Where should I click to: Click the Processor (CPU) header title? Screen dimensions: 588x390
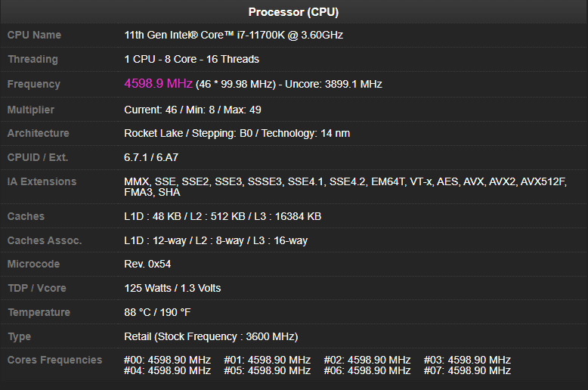tap(293, 12)
